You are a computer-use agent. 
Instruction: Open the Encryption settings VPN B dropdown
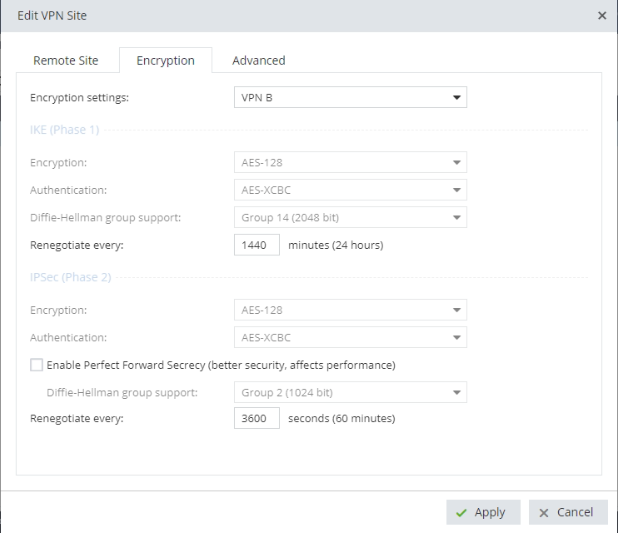point(349,98)
